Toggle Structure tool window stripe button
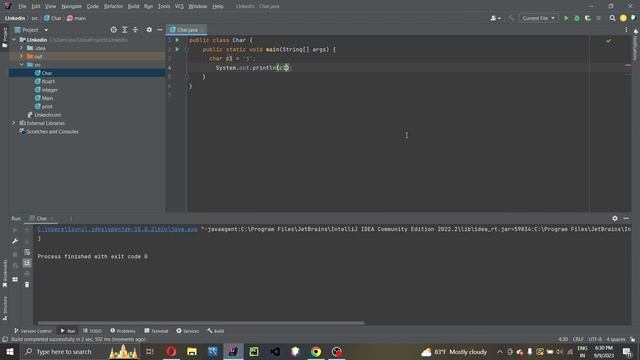 [x=4, y=308]
